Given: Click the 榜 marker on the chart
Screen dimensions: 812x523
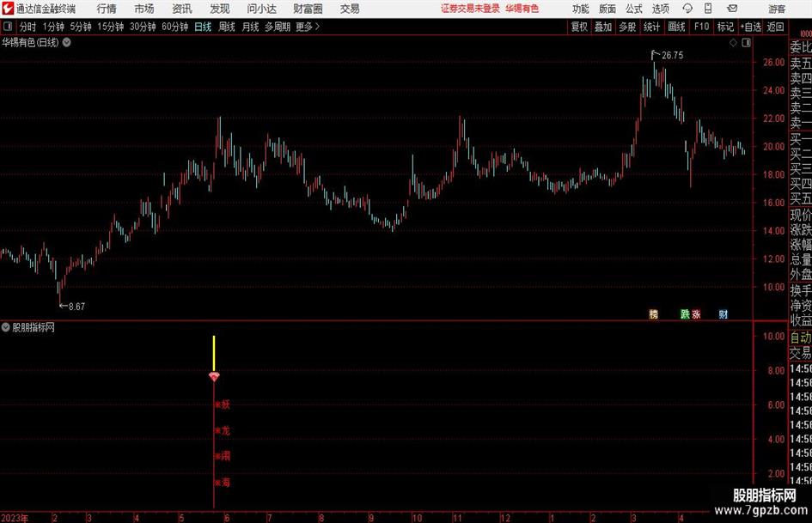Looking at the screenshot, I should pos(654,313).
